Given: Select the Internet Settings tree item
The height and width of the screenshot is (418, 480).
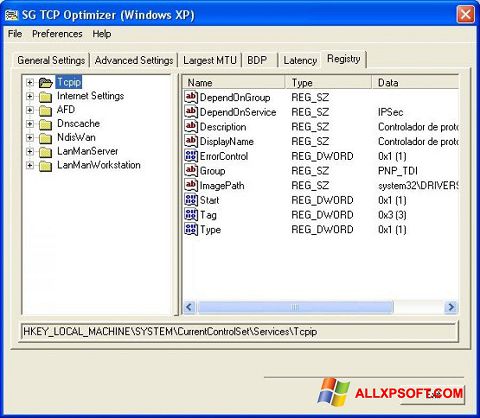Looking at the screenshot, I should (90, 96).
